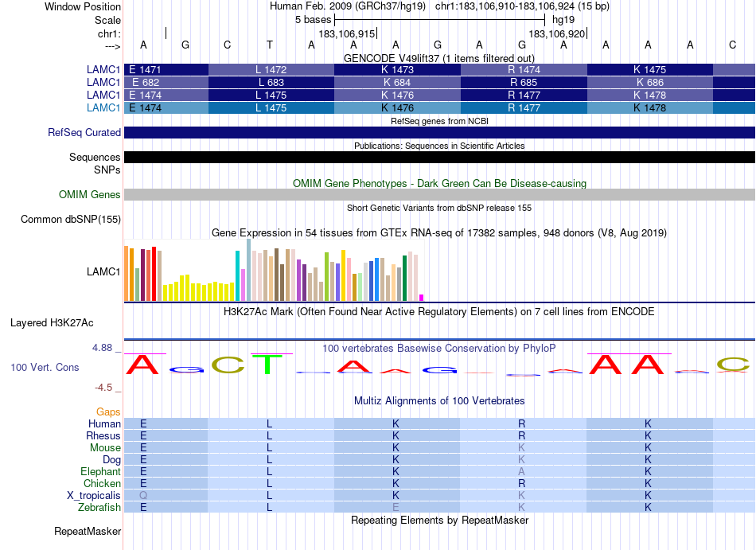Click the E 1471 codon block in first LAMC1 row
Viewport: 756px width, 550px height.
[166, 69]
